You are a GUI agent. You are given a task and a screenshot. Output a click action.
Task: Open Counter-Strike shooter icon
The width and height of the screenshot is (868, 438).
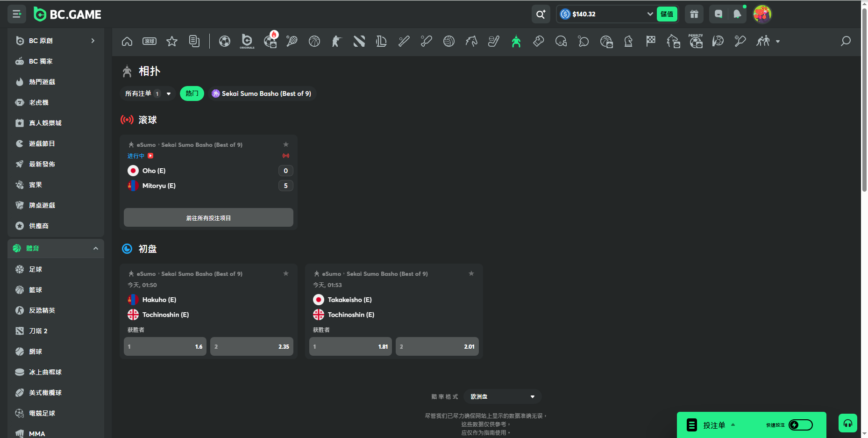(337, 41)
